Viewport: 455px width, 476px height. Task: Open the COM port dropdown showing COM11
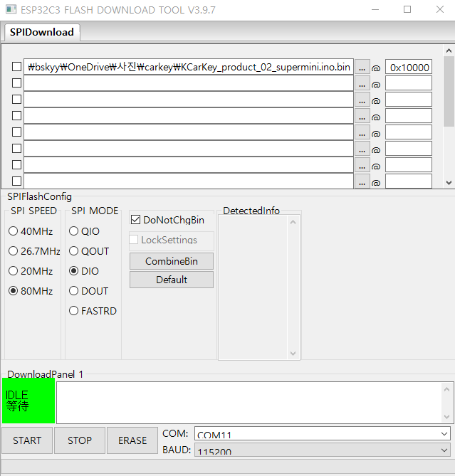pyautogui.click(x=323, y=433)
